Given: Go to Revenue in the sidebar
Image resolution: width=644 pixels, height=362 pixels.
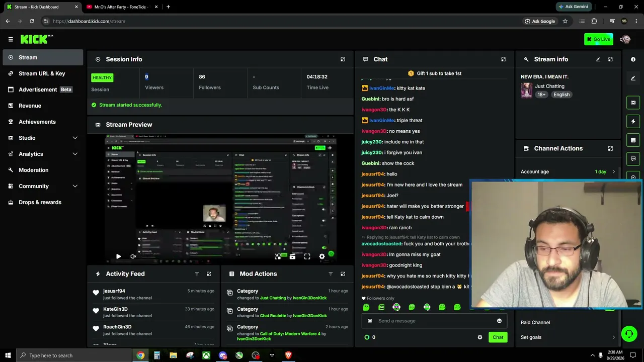Looking at the screenshot, I should (43, 106).
